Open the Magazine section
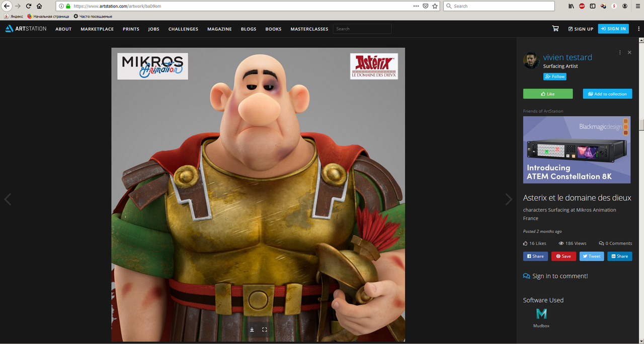Image resolution: width=644 pixels, height=344 pixels. pyautogui.click(x=219, y=29)
